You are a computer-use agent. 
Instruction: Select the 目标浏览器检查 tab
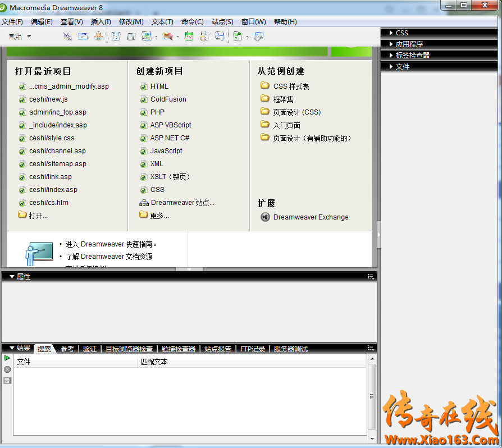pyautogui.click(x=129, y=349)
